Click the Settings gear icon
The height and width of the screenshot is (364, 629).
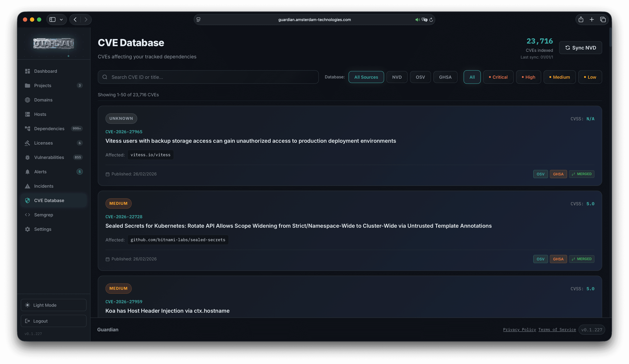[x=28, y=229]
